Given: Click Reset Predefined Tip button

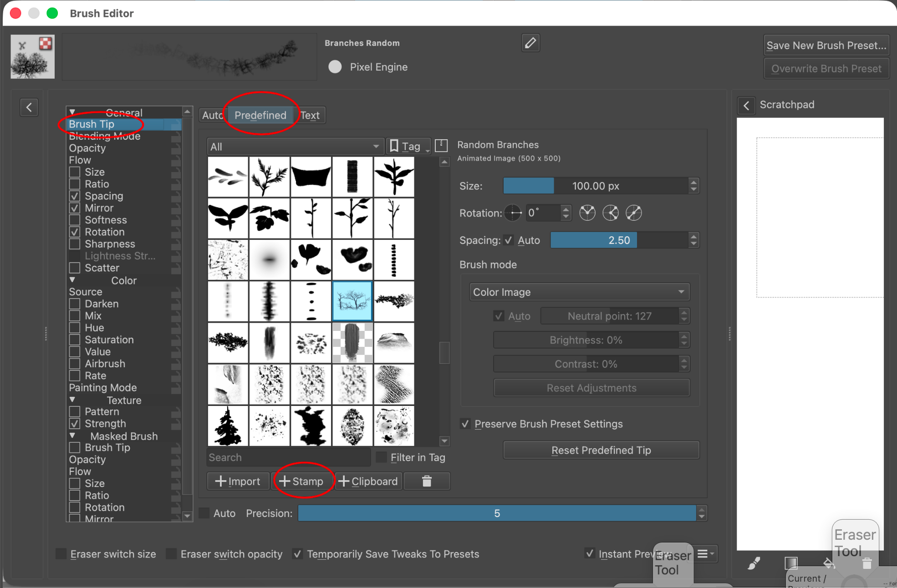Looking at the screenshot, I should coord(601,450).
